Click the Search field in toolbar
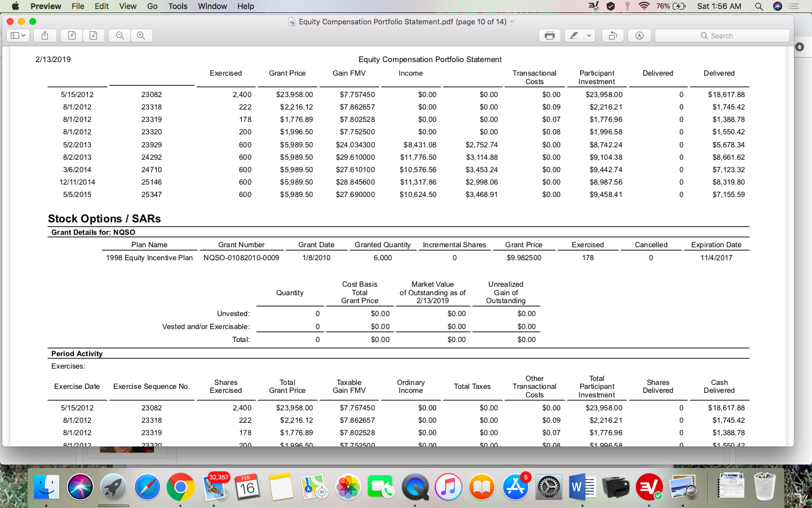The width and height of the screenshot is (812, 508). [x=722, y=36]
